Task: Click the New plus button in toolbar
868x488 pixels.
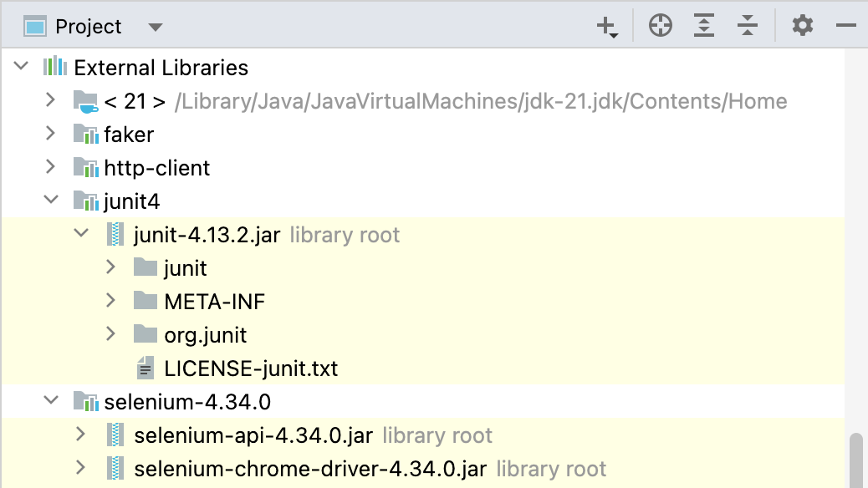Action: 607,27
